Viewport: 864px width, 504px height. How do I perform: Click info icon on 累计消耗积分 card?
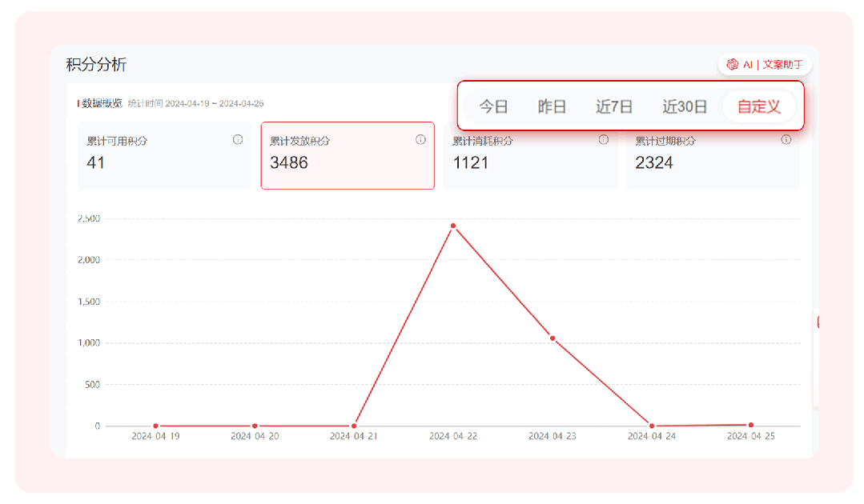(603, 140)
